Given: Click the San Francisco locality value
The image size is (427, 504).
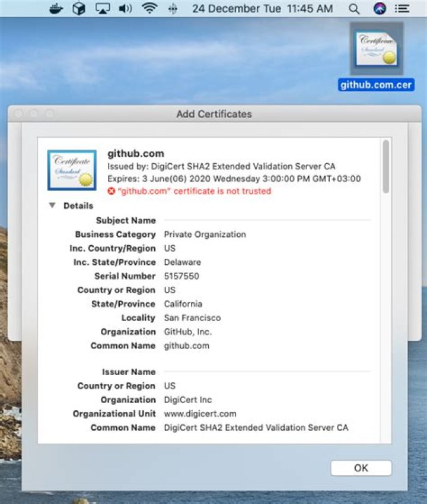Looking at the screenshot, I should click(x=192, y=318).
